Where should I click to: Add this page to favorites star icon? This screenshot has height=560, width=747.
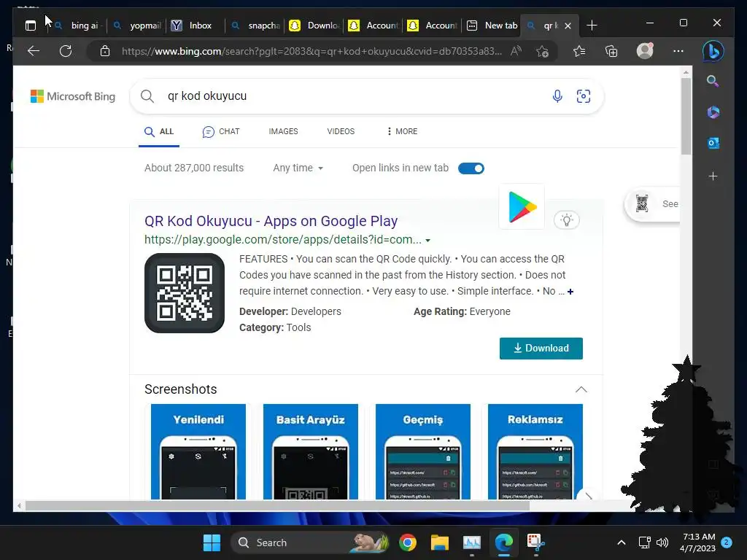click(542, 51)
